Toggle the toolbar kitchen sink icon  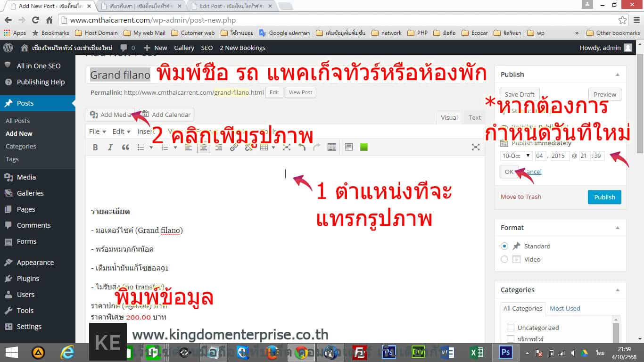331,148
